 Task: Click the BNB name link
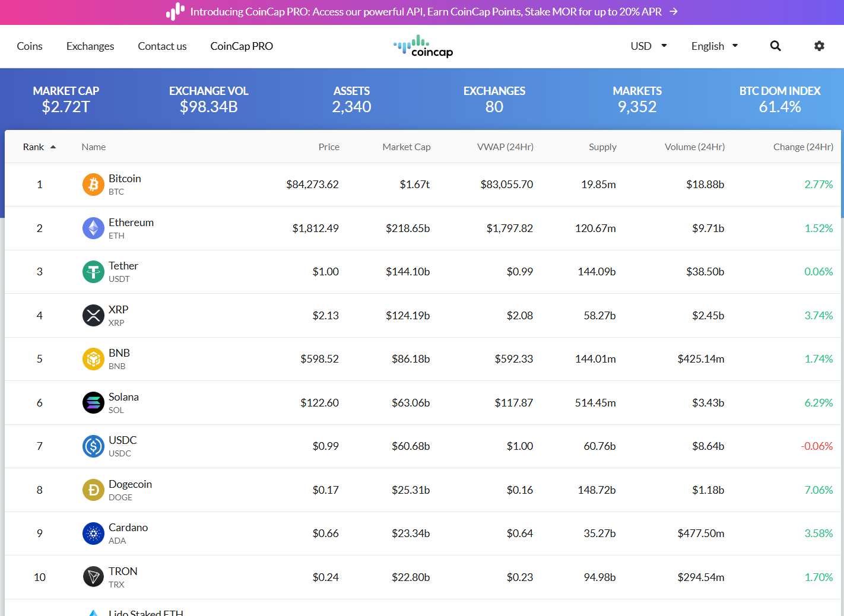tap(119, 353)
